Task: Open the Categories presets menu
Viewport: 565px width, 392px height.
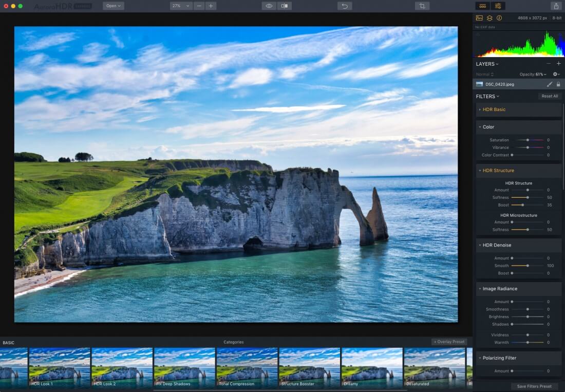Action: 234,342
